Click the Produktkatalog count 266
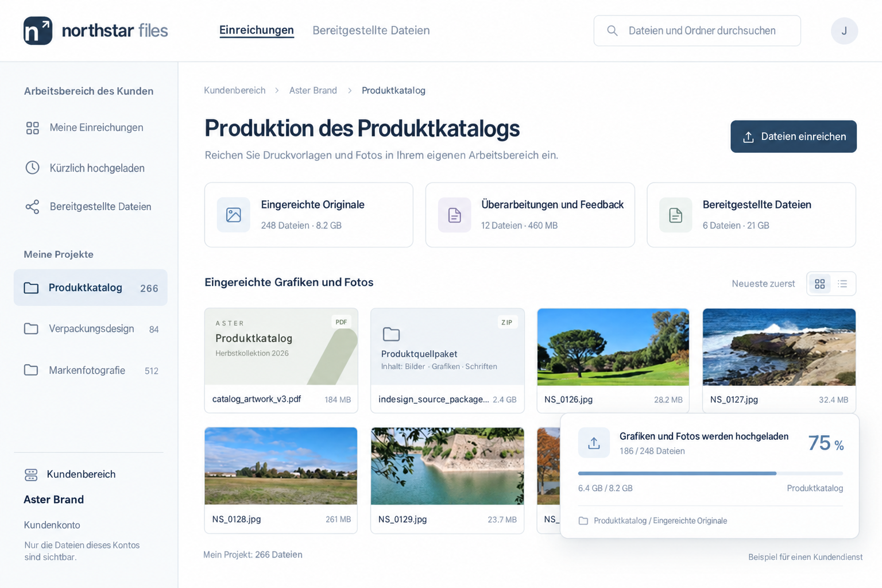 pos(149,288)
